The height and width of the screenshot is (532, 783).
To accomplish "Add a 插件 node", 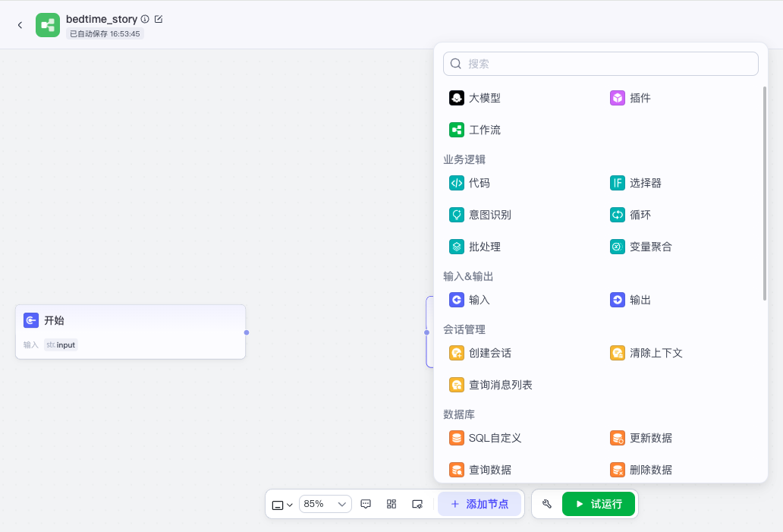I will (x=630, y=98).
